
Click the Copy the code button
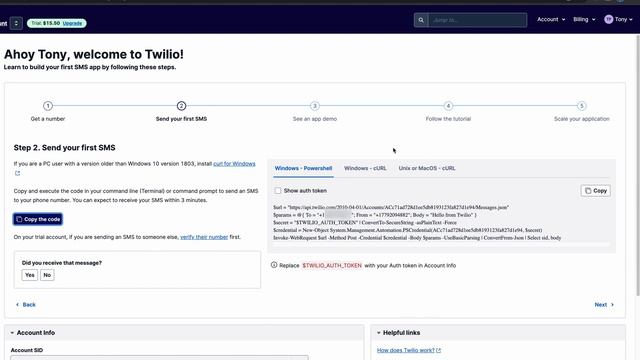38,219
